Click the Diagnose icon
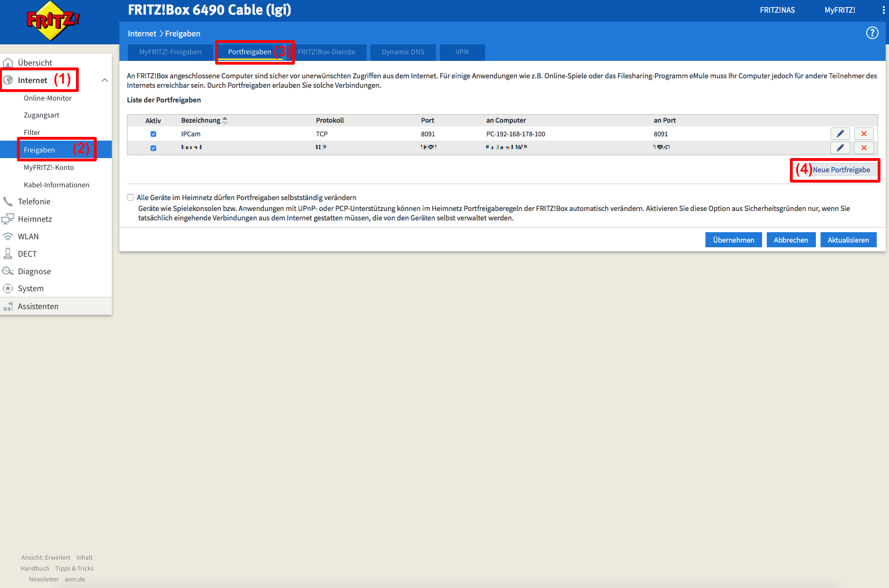Screen dimensions: 889x588 [8, 271]
